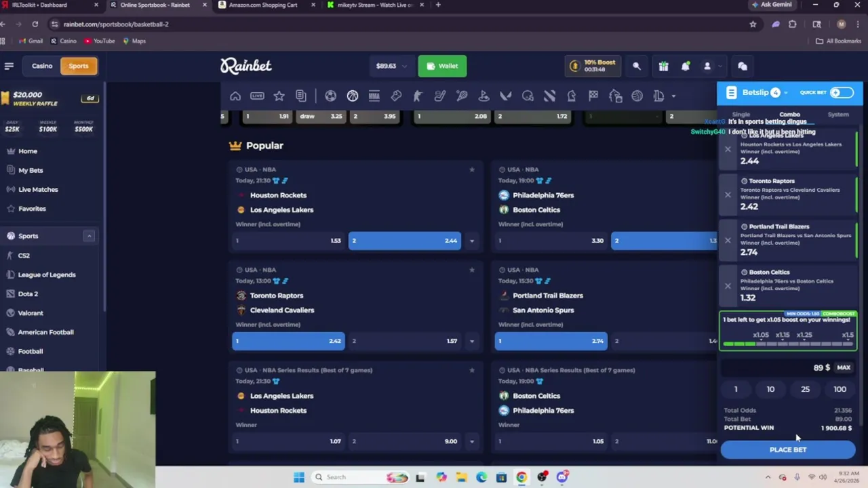Viewport: 868px width, 488px height.
Task: Switch to the Combo betslip tab
Action: [789, 115]
